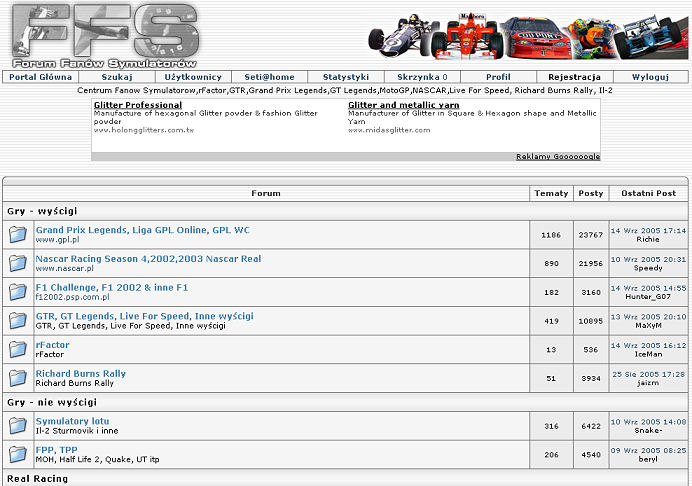Click the www.gpl.pl description text
The image size is (692, 486).
point(57,240)
